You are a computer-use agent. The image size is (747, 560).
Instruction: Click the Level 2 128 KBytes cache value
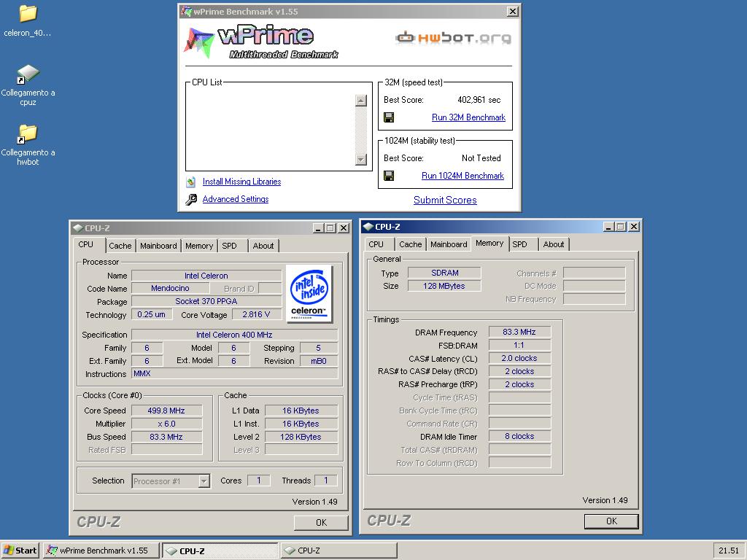[x=301, y=437]
